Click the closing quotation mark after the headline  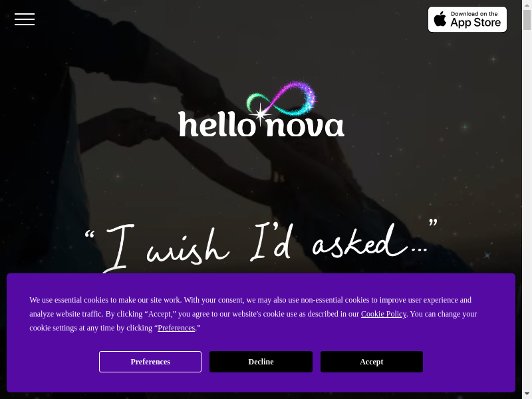click(x=434, y=223)
